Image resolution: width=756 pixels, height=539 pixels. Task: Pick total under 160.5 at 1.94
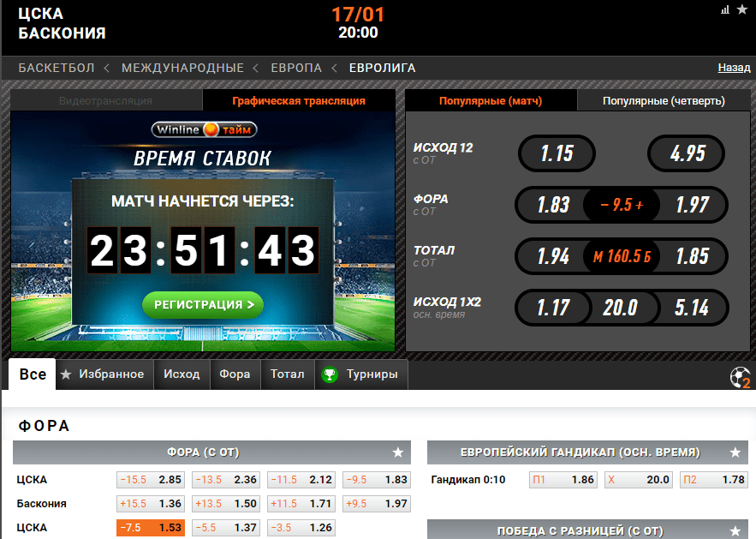553,256
